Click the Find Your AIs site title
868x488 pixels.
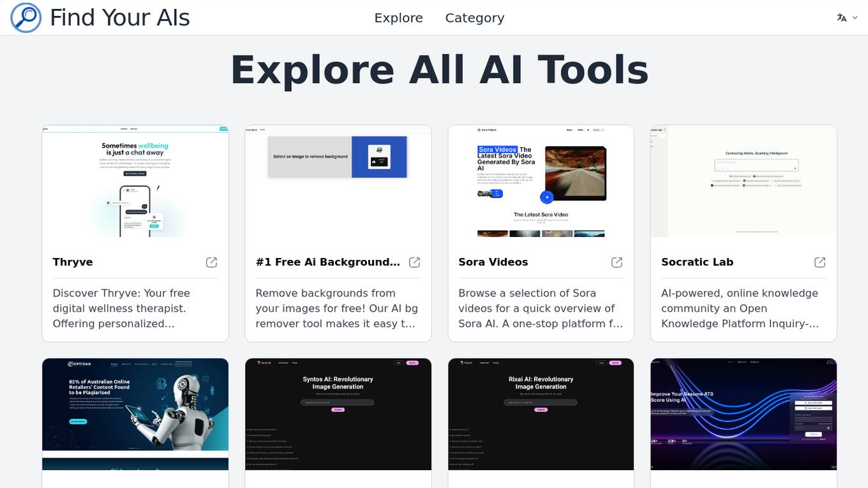(x=120, y=18)
